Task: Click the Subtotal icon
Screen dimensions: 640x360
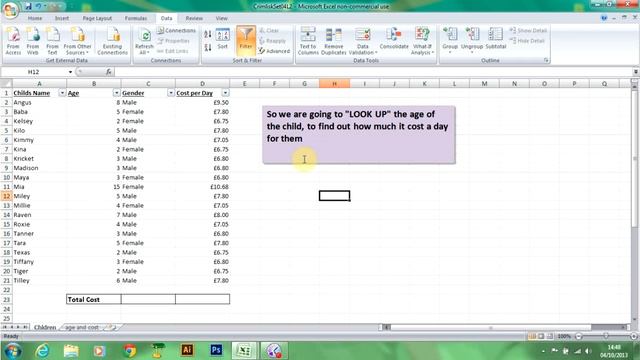Action: pos(496,39)
